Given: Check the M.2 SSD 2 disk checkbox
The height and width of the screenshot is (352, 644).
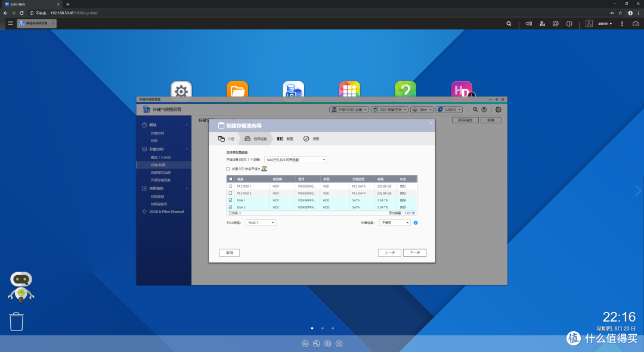Looking at the screenshot, I should [x=230, y=193].
